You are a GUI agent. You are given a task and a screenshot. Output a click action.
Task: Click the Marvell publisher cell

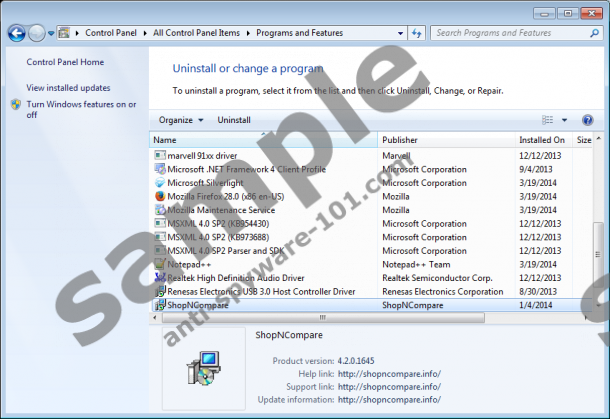[x=396, y=156]
